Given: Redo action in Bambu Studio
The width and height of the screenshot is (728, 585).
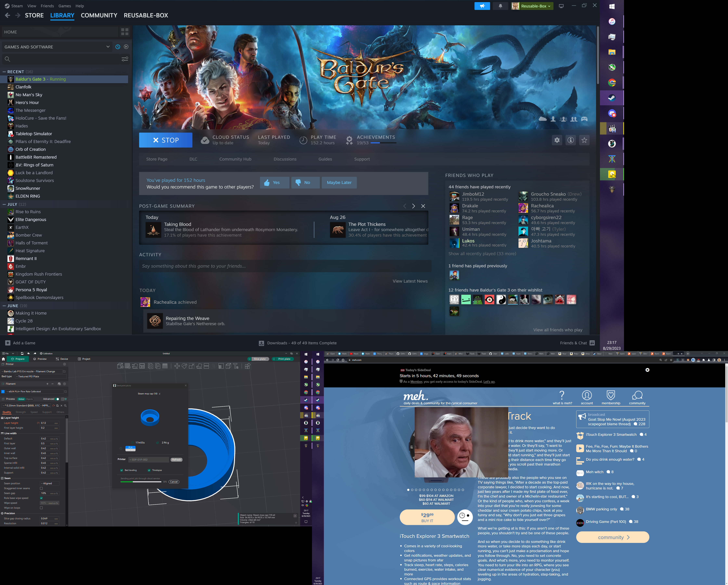Looking at the screenshot, I should coord(35,353).
